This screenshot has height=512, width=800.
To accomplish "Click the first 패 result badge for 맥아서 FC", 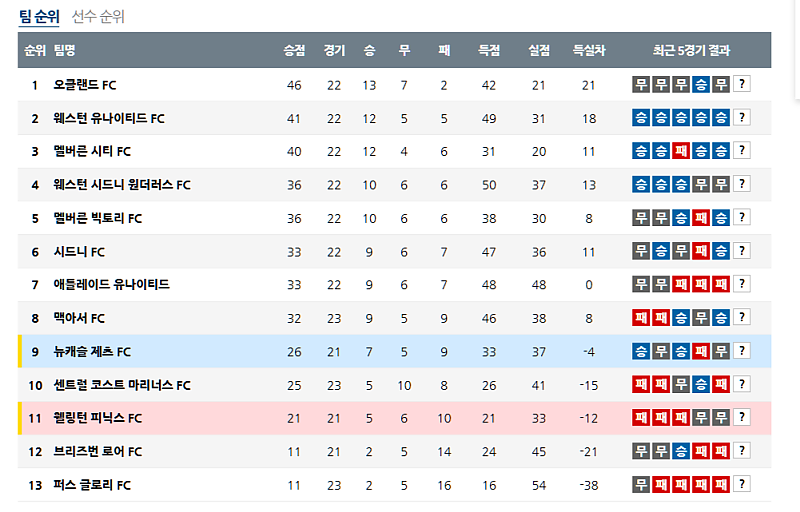I will pyautogui.click(x=641, y=319).
